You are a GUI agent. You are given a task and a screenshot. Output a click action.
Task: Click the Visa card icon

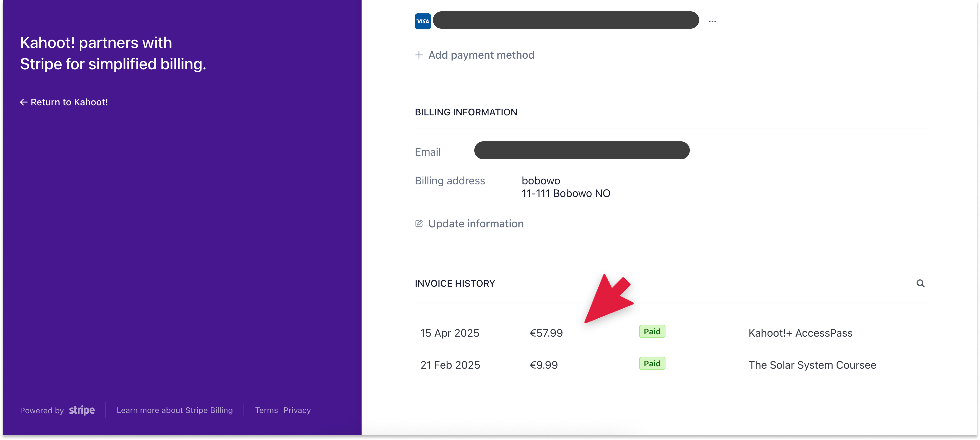click(x=423, y=21)
